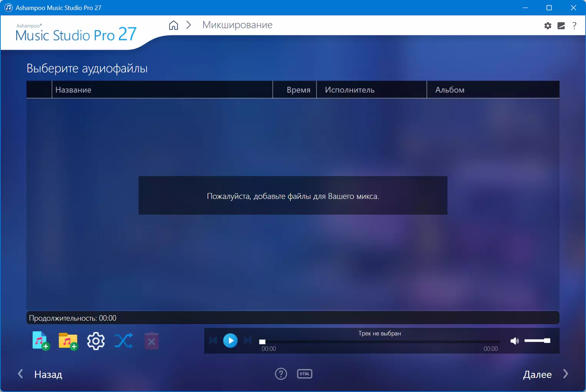Click the Трек не выбран label
The height and width of the screenshot is (392, 586).
(380, 333)
